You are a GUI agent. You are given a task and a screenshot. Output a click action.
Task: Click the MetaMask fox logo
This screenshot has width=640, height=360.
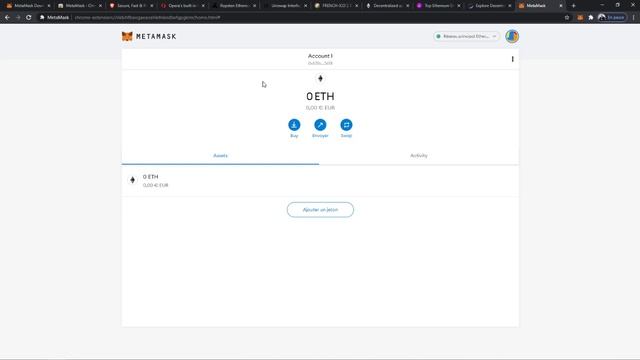pos(127,36)
